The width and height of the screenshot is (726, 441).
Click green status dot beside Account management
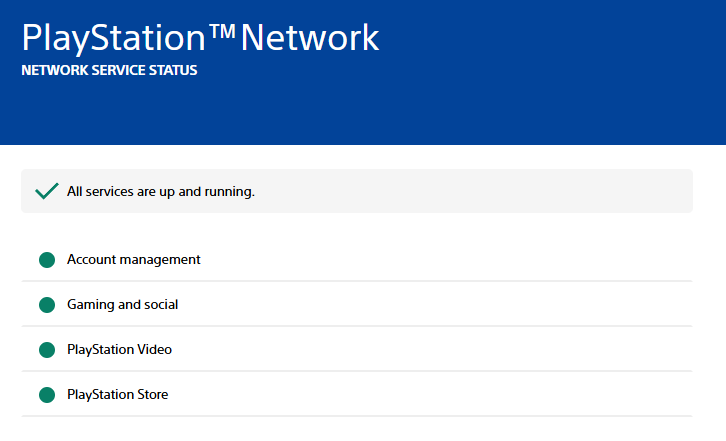click(x=47, y=260)
